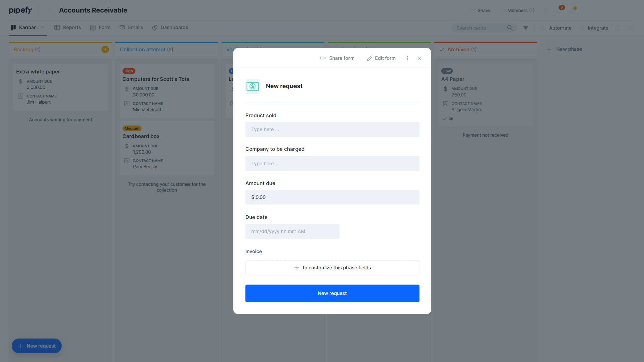Click to customize this phase fields
Screen dimensions: 644x362
click(332, 268)
